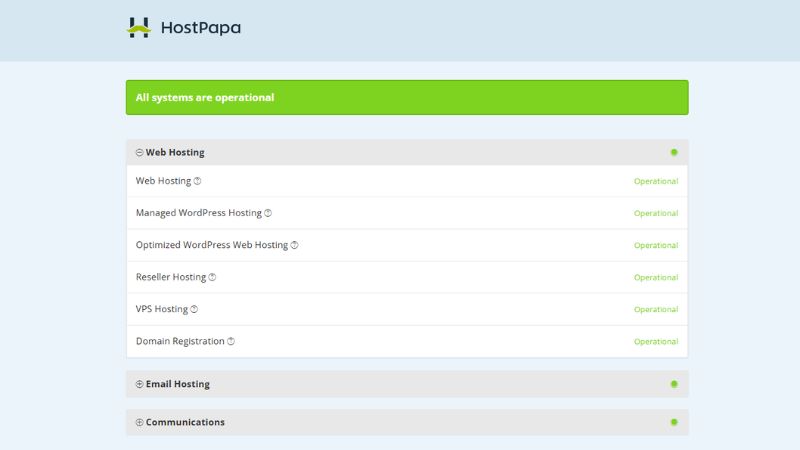The height and width of the screenshot is (450, 800).
Task: Click Operational status for VPS Hosting row
Action: (x=655, y=309)
